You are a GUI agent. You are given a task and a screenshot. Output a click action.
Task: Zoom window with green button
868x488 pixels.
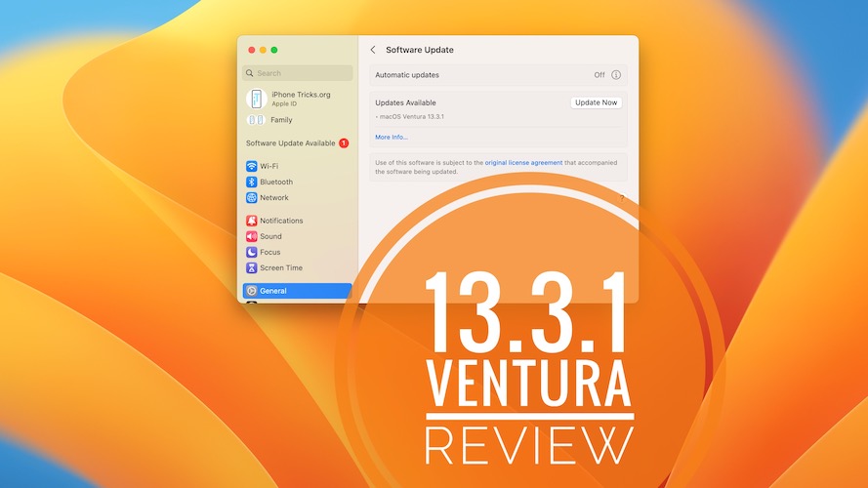coord(274,50)
